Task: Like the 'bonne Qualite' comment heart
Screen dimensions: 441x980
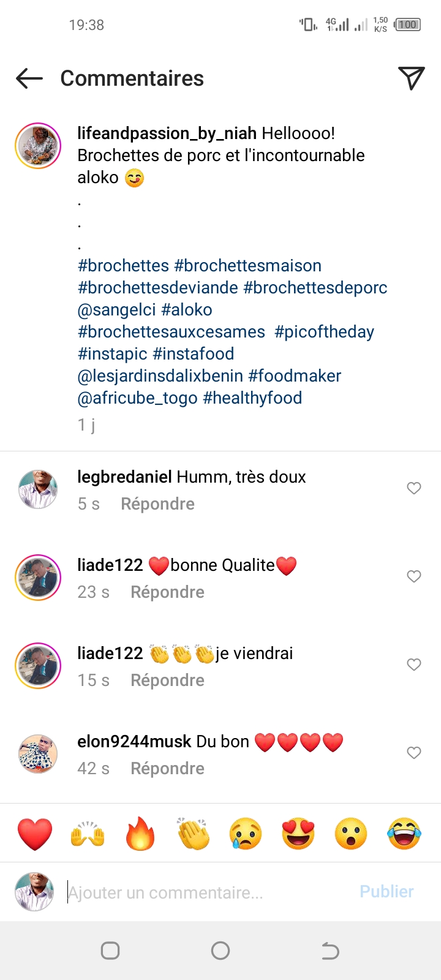Action: (x=414, y=576)
